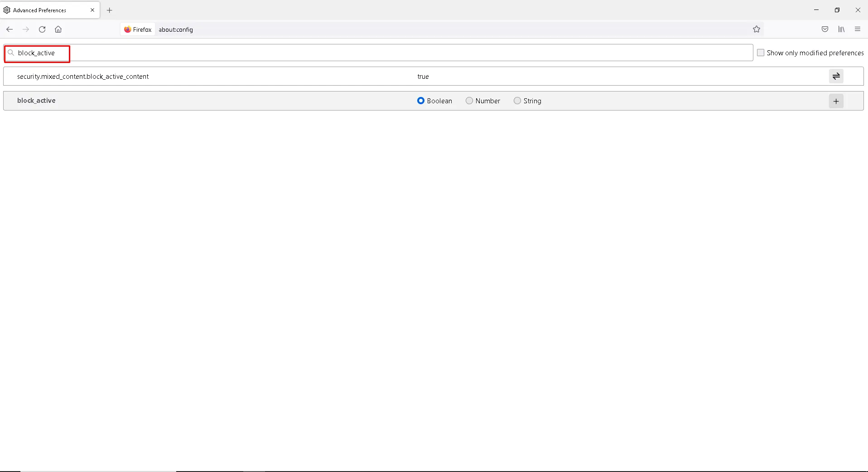This screenshot has width=868, height=472.
Task: Close the Firefox window
Action: (x=858, y=10)
